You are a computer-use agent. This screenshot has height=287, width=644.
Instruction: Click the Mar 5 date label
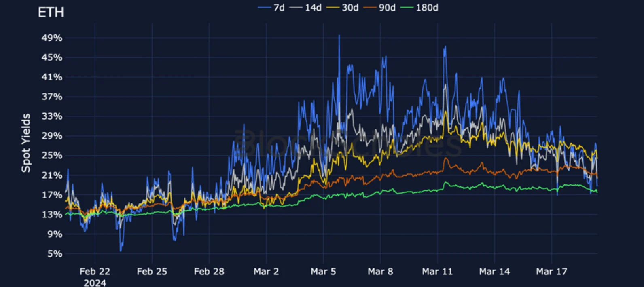click(x=323, y=272)
